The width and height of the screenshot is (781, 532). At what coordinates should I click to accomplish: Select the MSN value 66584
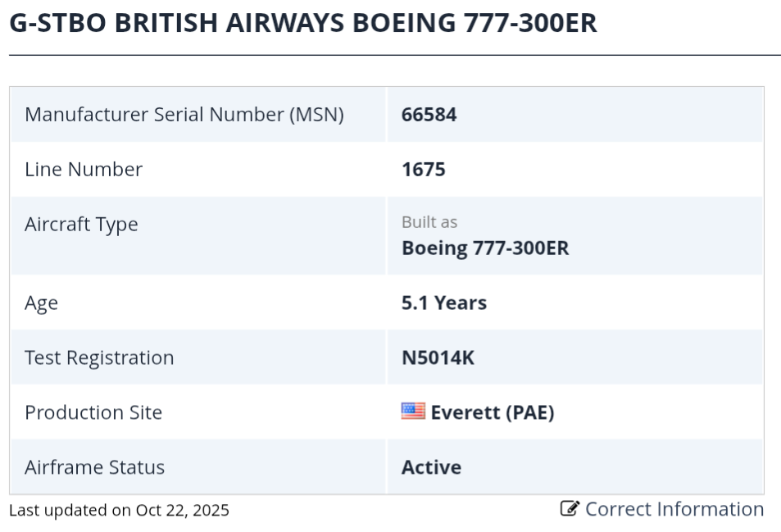pos(429,115)
